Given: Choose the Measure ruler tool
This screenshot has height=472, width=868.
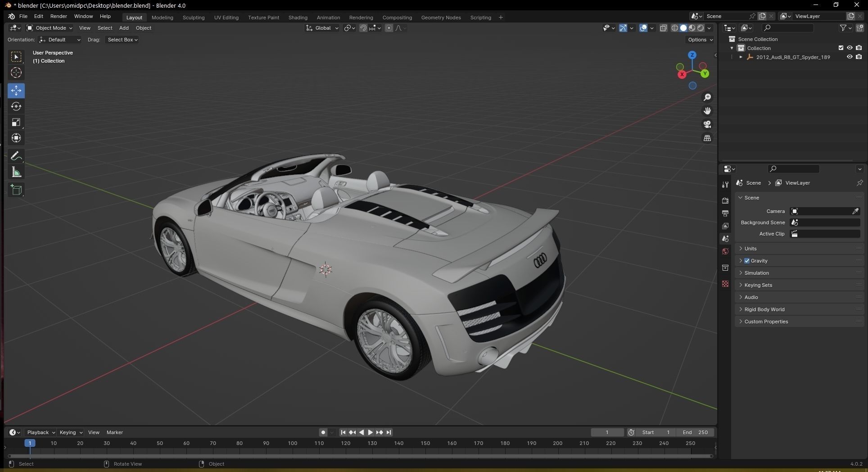Looking at the screenshot, I should [16, 172].
